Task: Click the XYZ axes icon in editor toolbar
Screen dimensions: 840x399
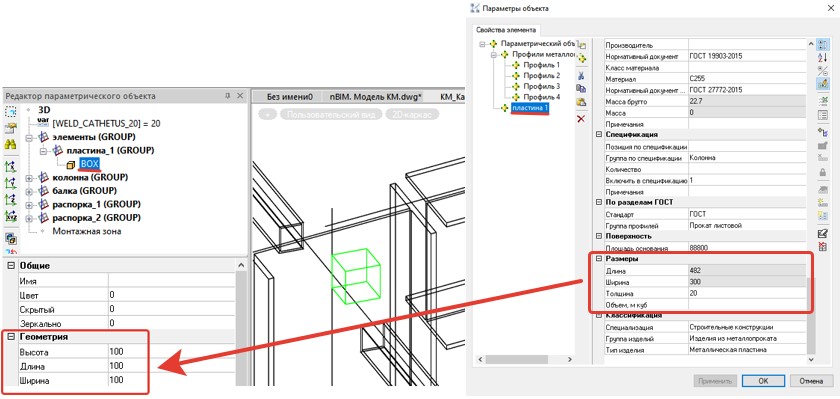Action: (x=10, y=217)
